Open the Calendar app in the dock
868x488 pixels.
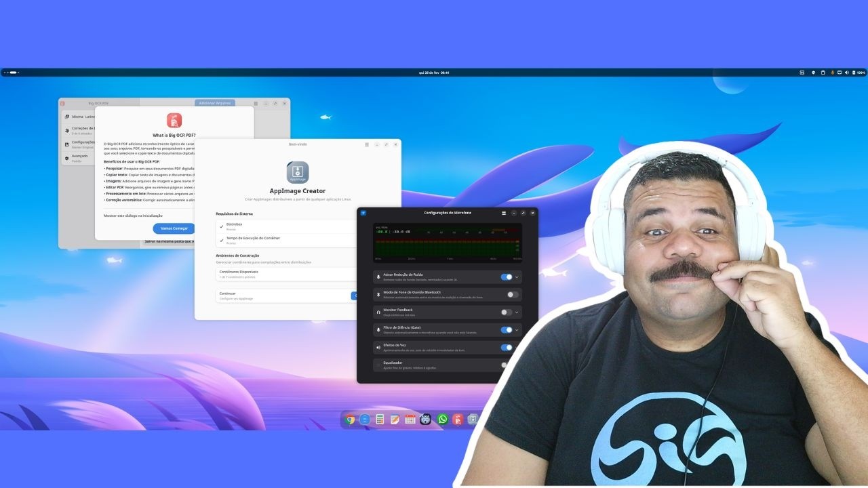tap(410, 420)
